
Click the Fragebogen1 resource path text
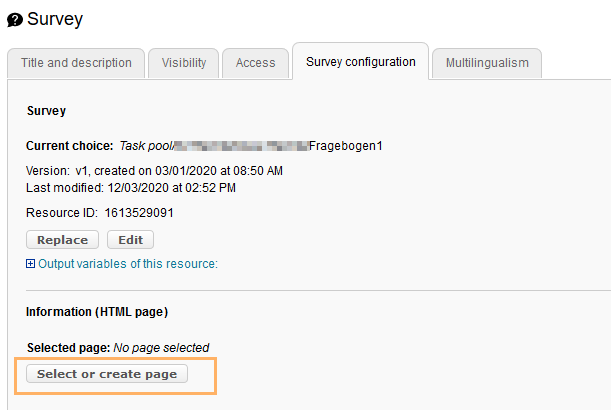[x=346, y=146]
